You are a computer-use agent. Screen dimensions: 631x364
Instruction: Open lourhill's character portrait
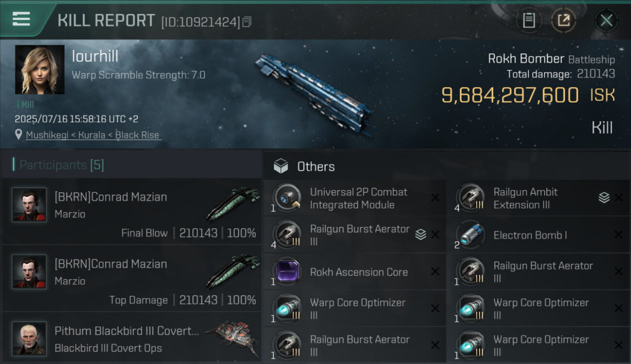click(x=40, y=69)
